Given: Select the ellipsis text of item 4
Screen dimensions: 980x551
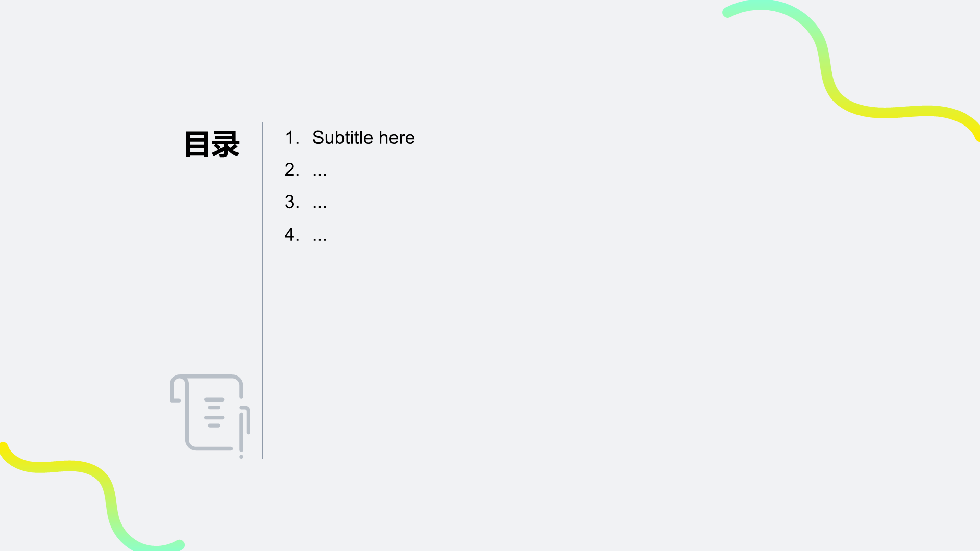Looking at the screenshot, I should click(320, 238).
